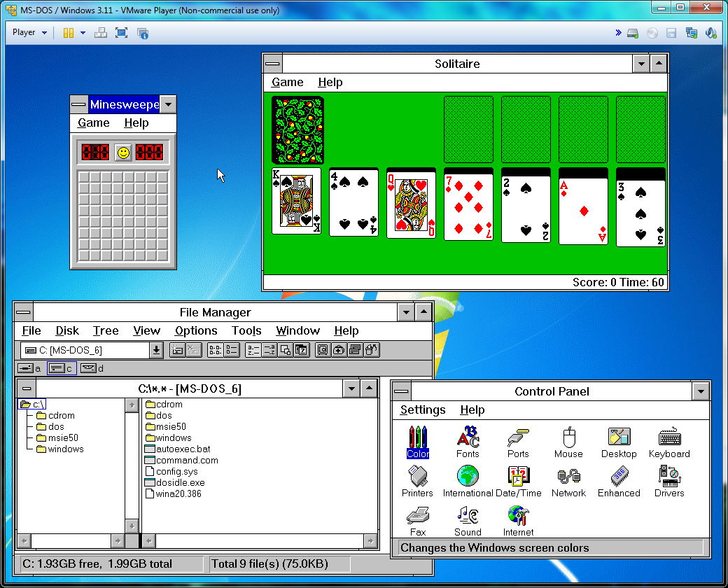Draw a card from the Solitaire deck
Viewport: 728px width, 588px height.
(x=297, y=130)
